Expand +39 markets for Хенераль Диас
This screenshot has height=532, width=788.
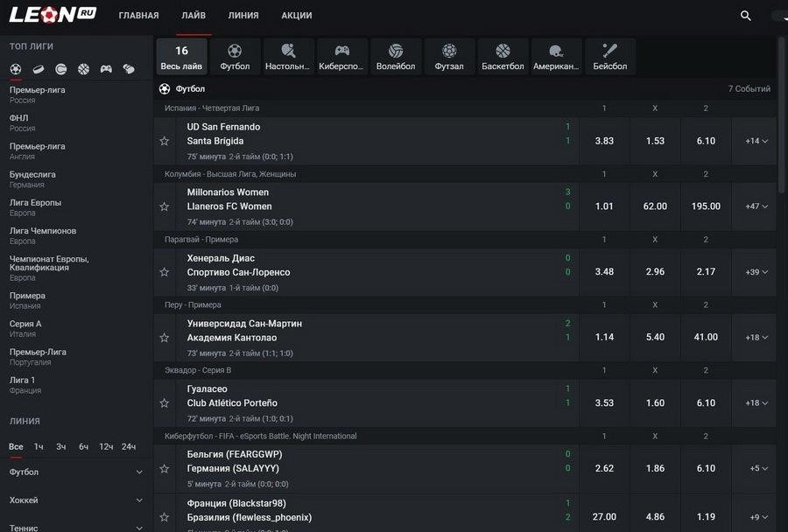coord(756,272)
